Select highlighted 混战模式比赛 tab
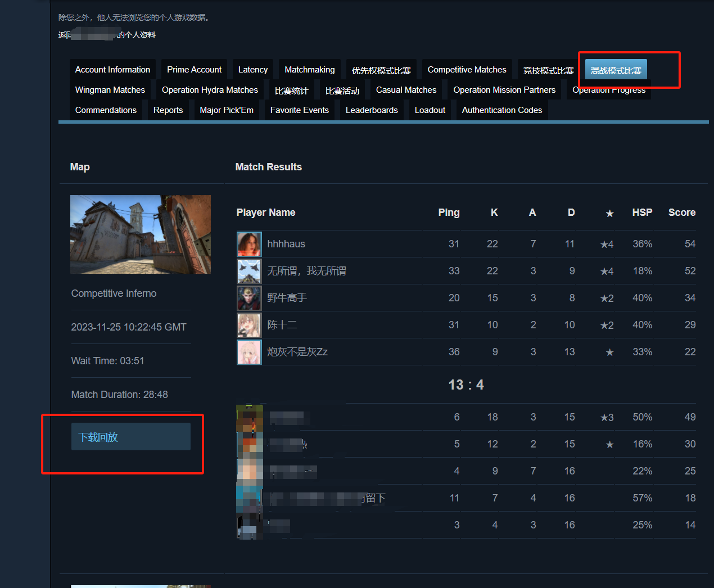Screen dimensions: 714x588 (616, 70)
